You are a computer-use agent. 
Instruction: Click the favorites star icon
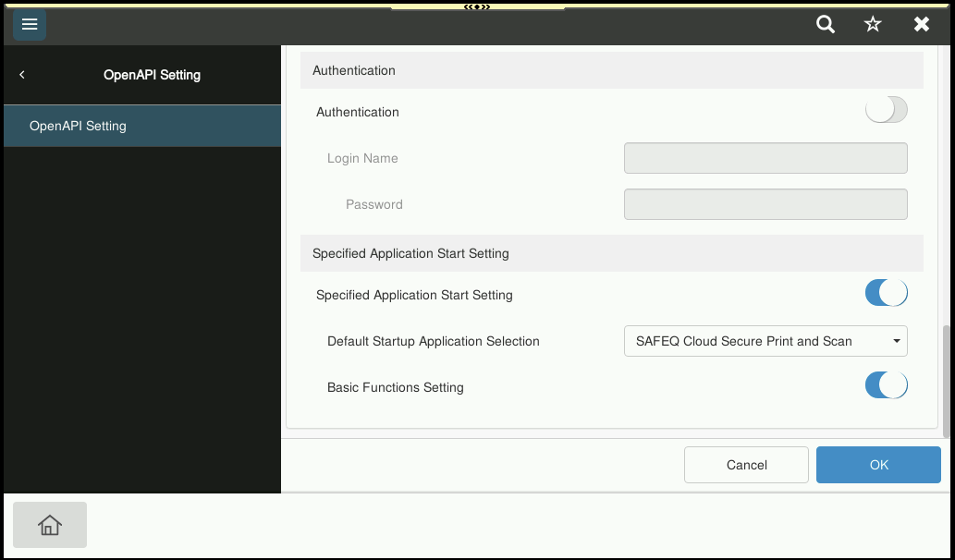[873, 25]
